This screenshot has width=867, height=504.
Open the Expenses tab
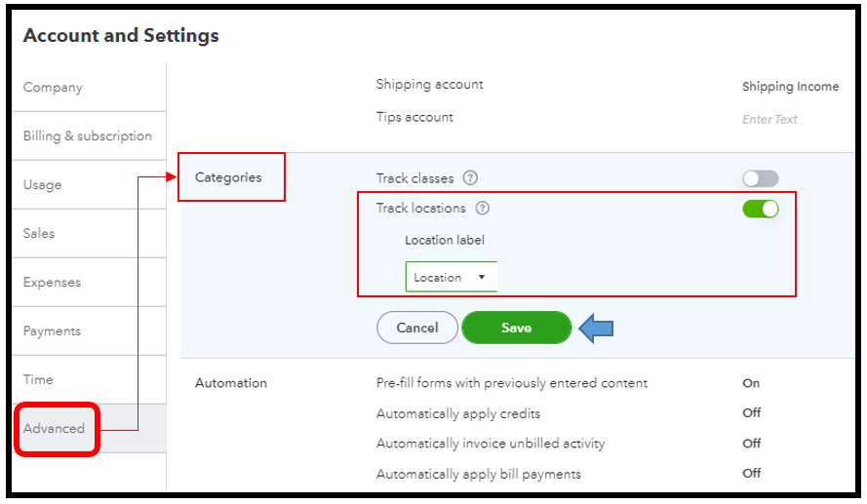coord(52,283)
